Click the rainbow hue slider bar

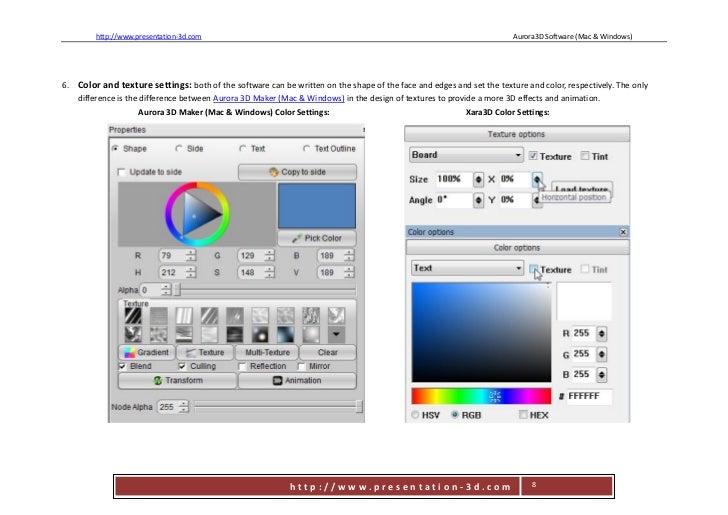(481, 396)
